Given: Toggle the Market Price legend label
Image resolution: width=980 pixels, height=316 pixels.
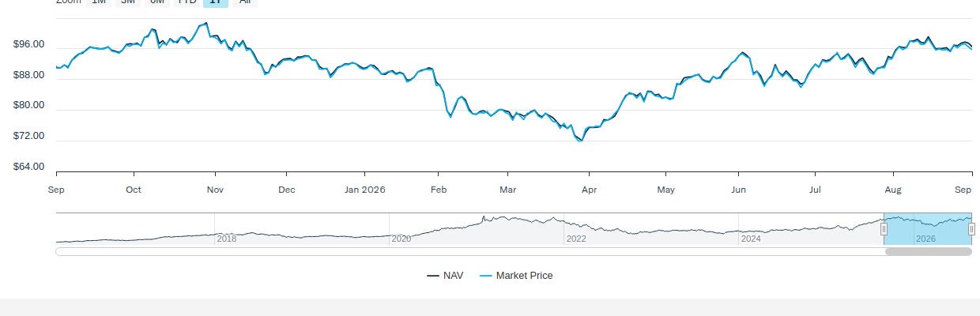Looking at the screenshot, I should click(524, 276).
